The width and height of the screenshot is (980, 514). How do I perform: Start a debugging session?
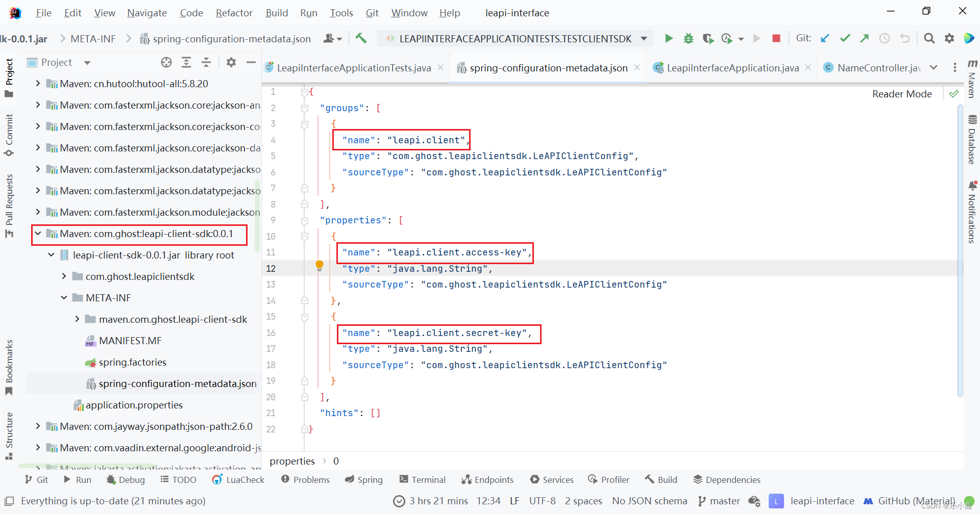(x=688, y=38)
